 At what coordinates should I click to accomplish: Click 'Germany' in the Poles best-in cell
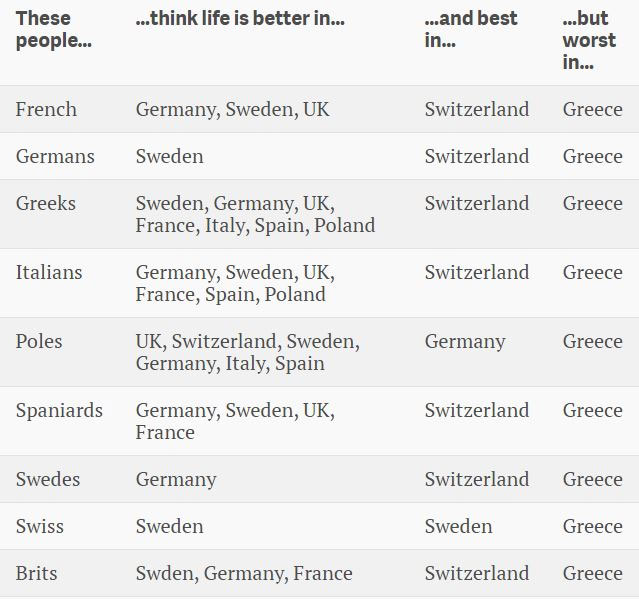[x=465, y=341]
